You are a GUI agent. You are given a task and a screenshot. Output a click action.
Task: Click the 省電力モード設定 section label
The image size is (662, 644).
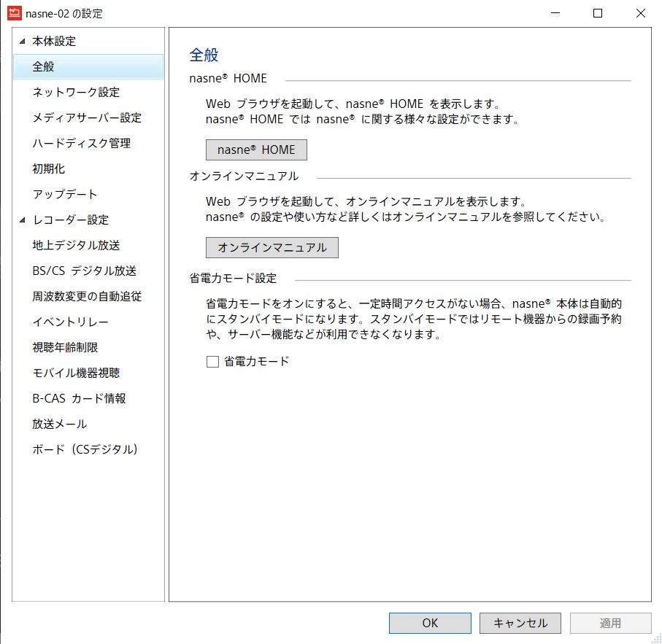233,279
